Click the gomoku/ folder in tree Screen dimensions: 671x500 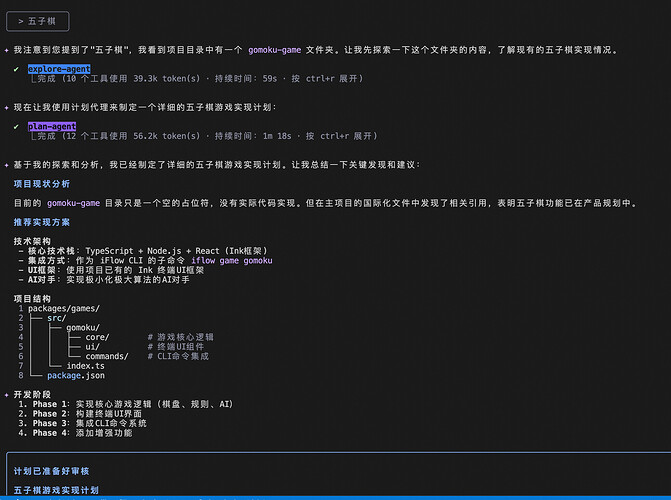point(83,327)
